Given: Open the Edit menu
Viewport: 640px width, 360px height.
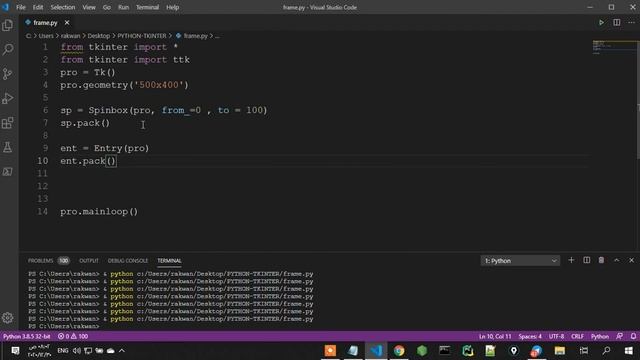Looking at the screenshot, I should coord(38,7).
